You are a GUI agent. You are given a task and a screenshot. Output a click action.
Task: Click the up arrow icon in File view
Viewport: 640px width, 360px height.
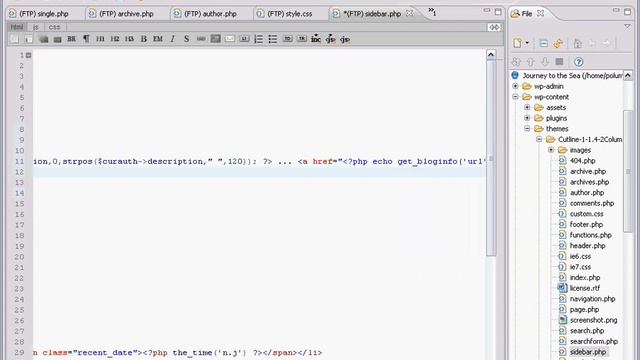pos(530,62)
